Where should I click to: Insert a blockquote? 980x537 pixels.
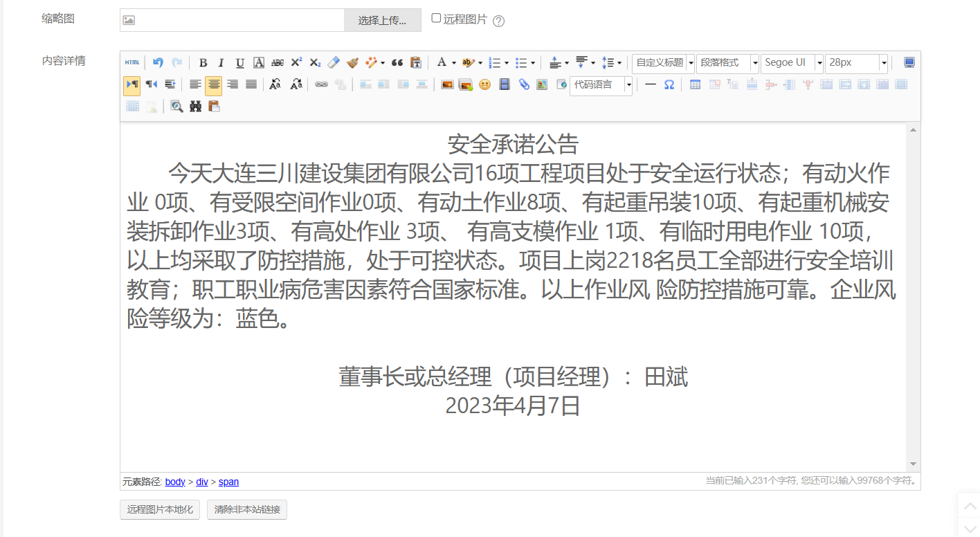tap(397, 63)
